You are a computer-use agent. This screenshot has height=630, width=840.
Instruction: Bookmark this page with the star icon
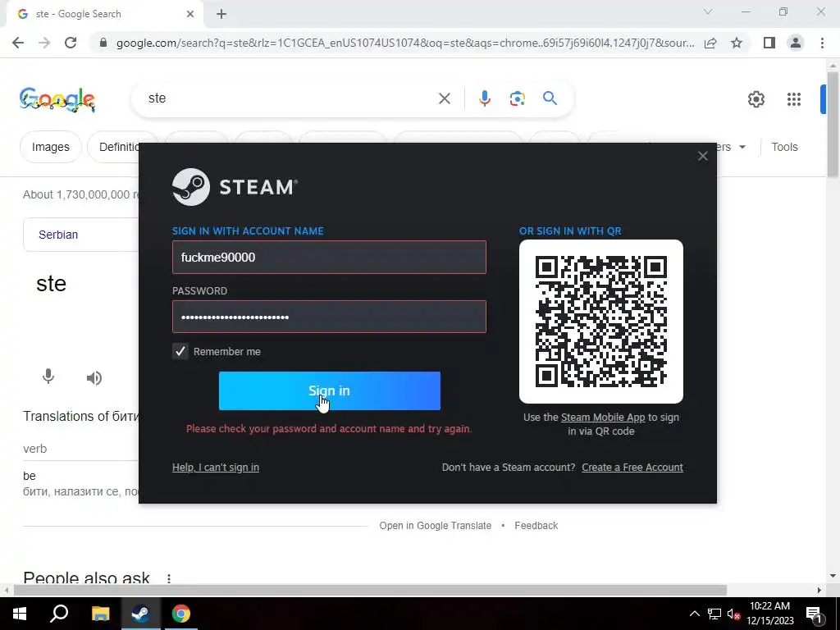tap(737, 43)
